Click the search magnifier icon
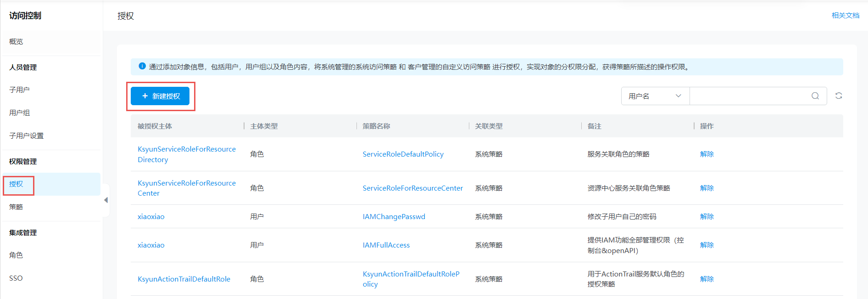Viewport: 868px width, 299px height. (x=815, y=96)
